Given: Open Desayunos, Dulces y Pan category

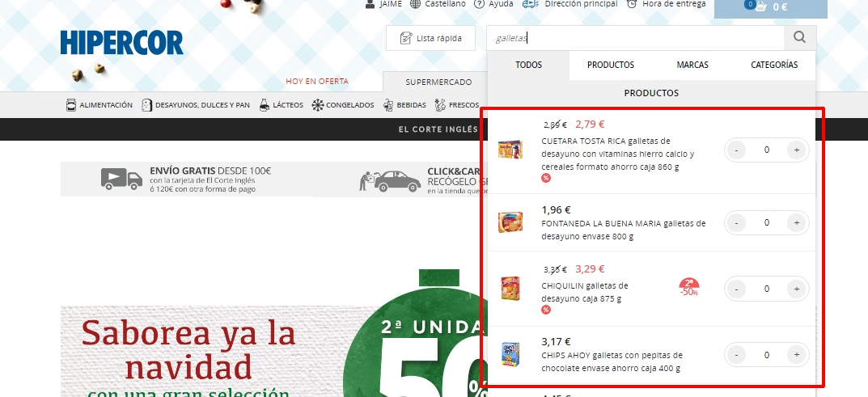Looking at the screenshot, I should coord(196,105).
